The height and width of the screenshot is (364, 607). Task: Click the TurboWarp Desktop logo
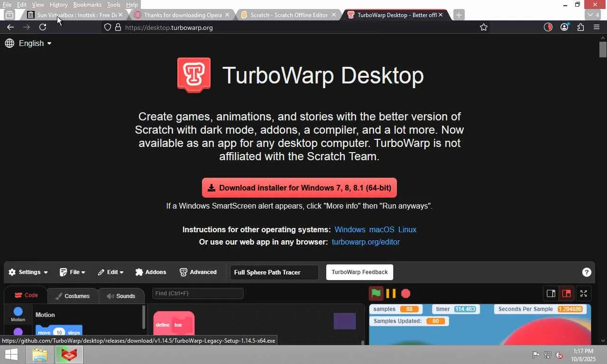coord(194,75)
